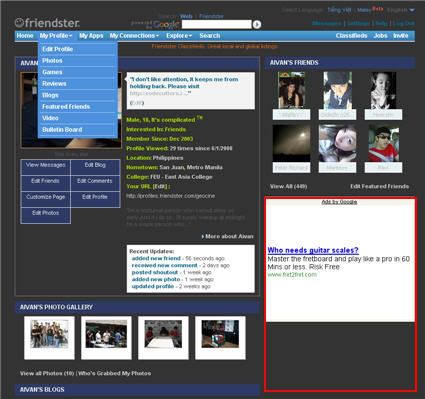Click the View Messages button
The image size is (425, 399).
46,165
